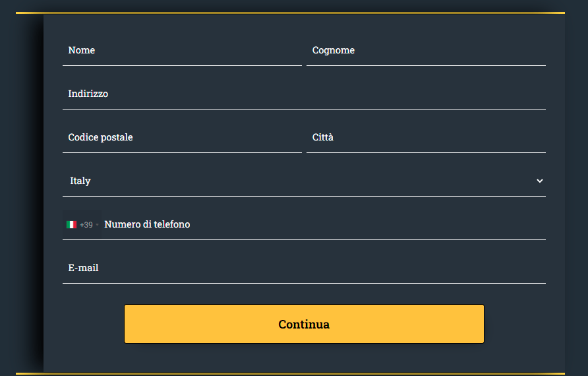Select the Codice postale field
588x376 pixels.
tap(182, 137)
